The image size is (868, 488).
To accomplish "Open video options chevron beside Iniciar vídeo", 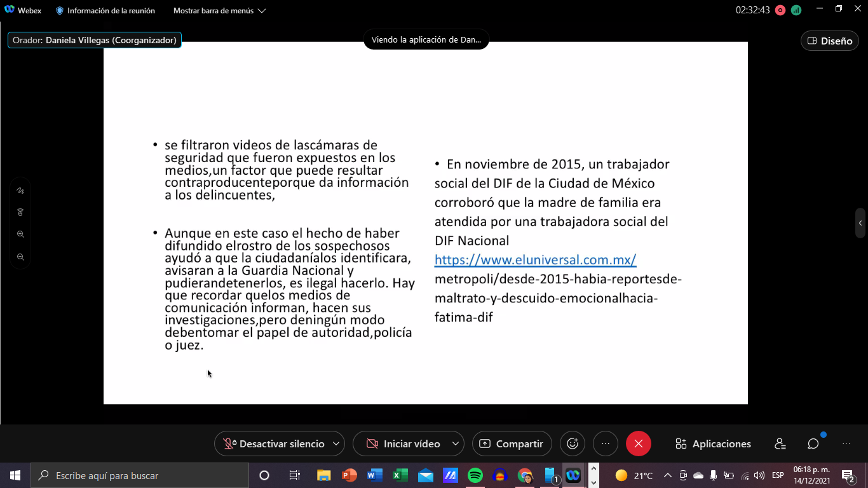I will (x=456, y=444).
